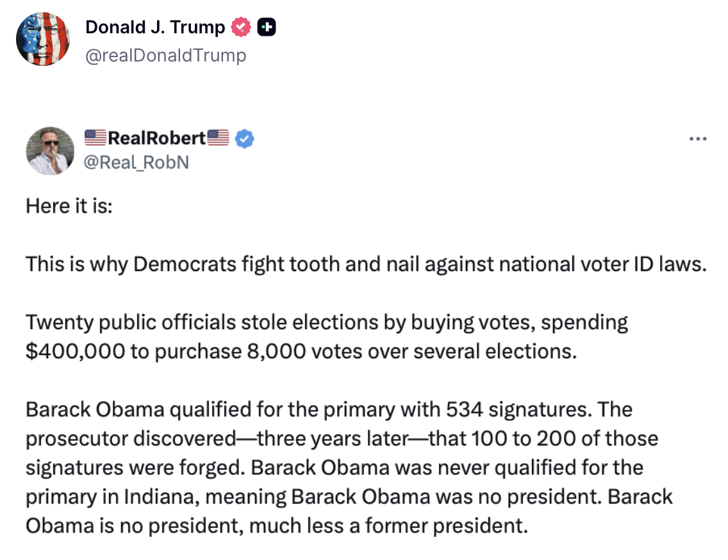Click RealRobert's profile photo

pos(50,151)
